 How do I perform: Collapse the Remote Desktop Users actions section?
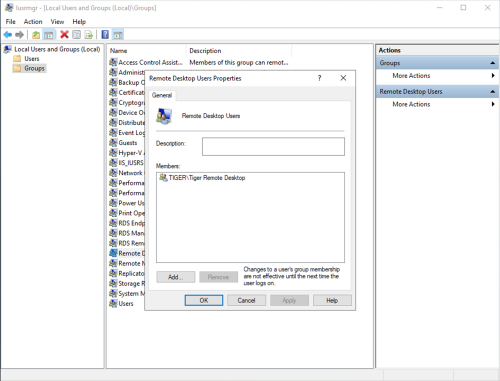(x=492, y=92)
